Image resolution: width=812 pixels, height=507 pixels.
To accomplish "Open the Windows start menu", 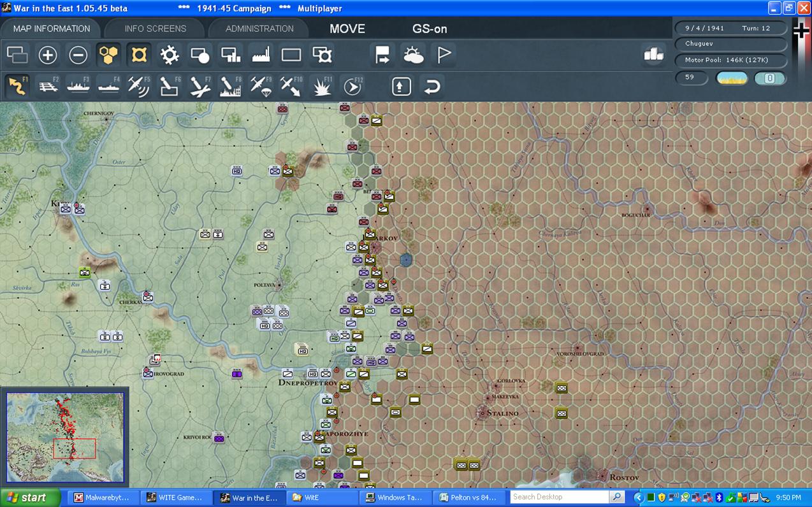I will tap(30, 497).
